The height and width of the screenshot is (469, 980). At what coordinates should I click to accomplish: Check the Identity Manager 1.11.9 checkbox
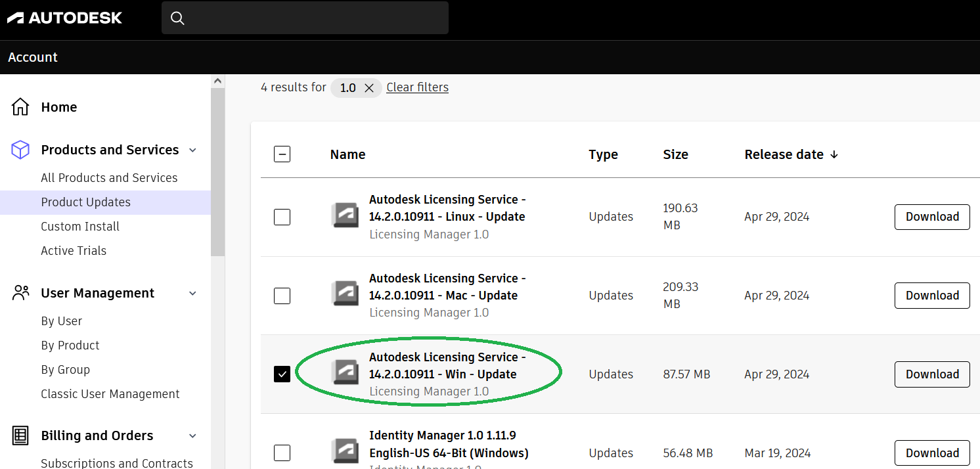click(282, 453)
